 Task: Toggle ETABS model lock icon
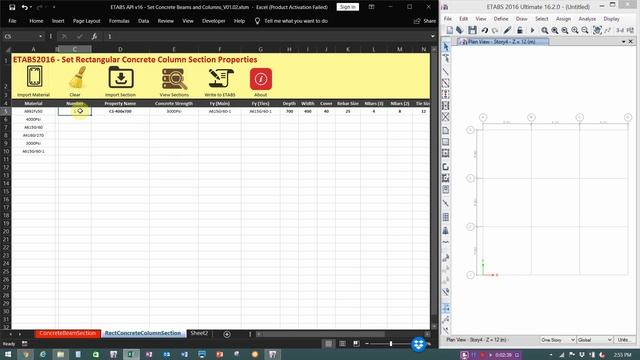[x=520, y=30]
